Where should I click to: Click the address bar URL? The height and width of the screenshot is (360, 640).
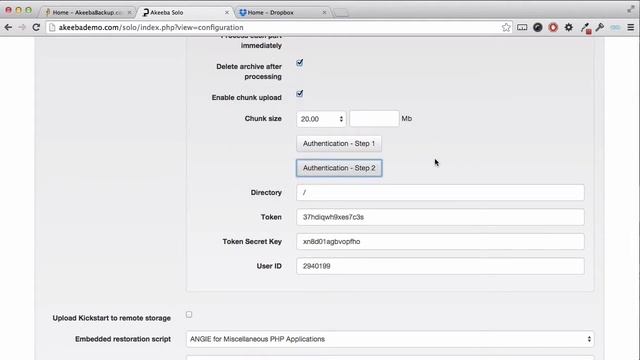pyautogui.click(x=151, y=27)
